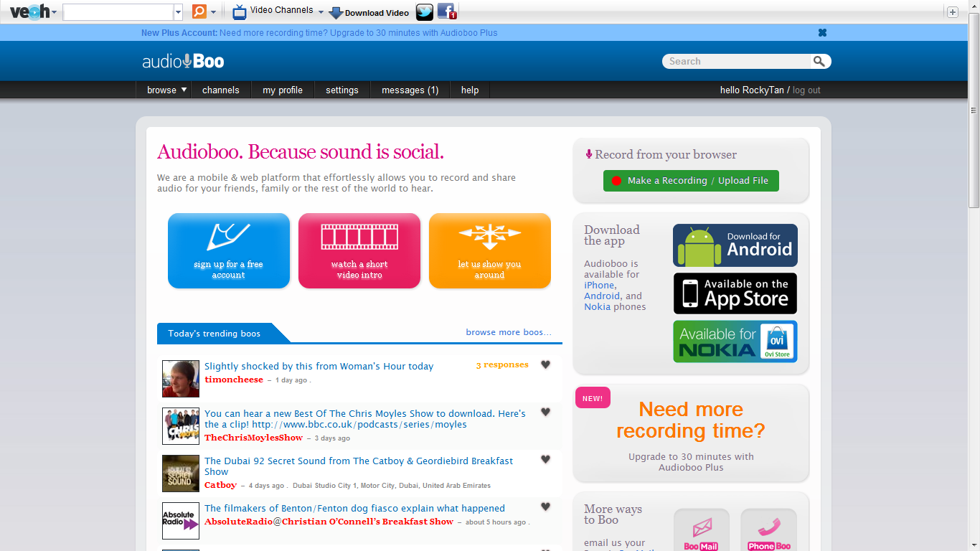Click Available on the App Store badge
This screenshot has height=551, width=980.
[735, 293]
